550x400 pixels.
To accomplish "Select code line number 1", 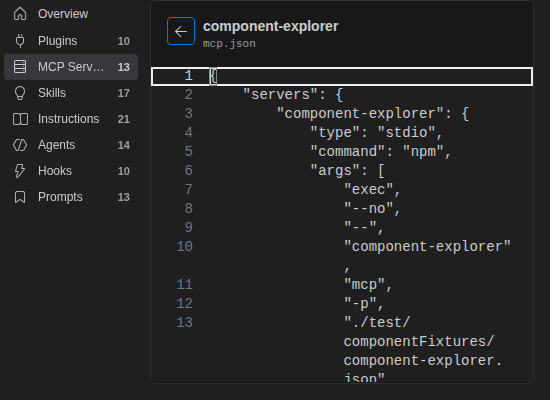I will click(x=188, y=76).
